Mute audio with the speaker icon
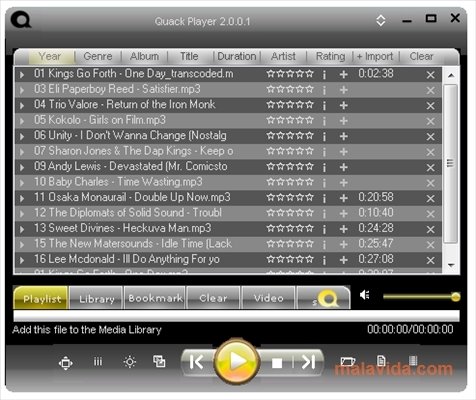This screenshot has height=400, width=476. pos(365,295)
